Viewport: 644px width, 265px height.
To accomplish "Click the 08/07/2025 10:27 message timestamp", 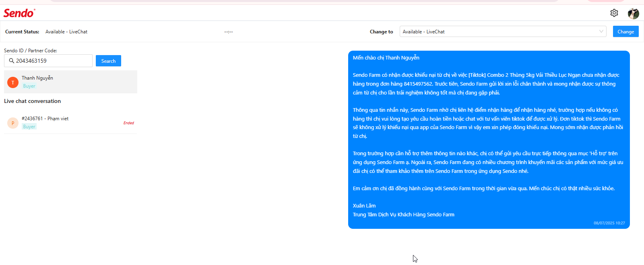I will click(x=609, y=223).
